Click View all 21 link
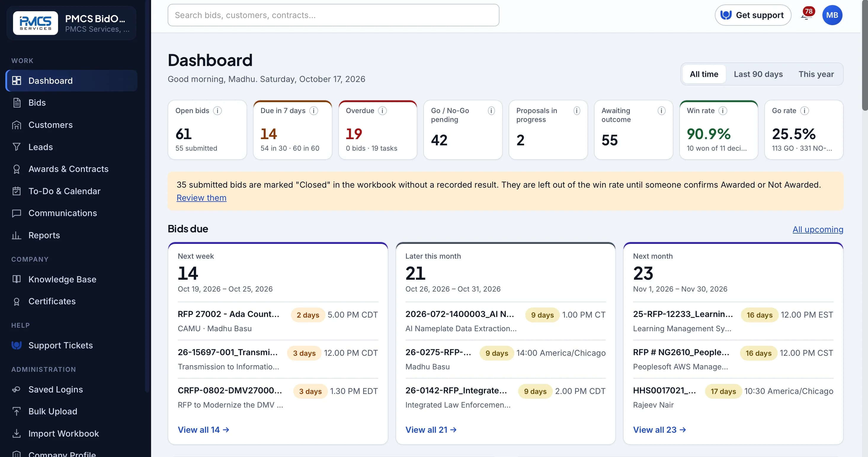 (x=431, y=430)
